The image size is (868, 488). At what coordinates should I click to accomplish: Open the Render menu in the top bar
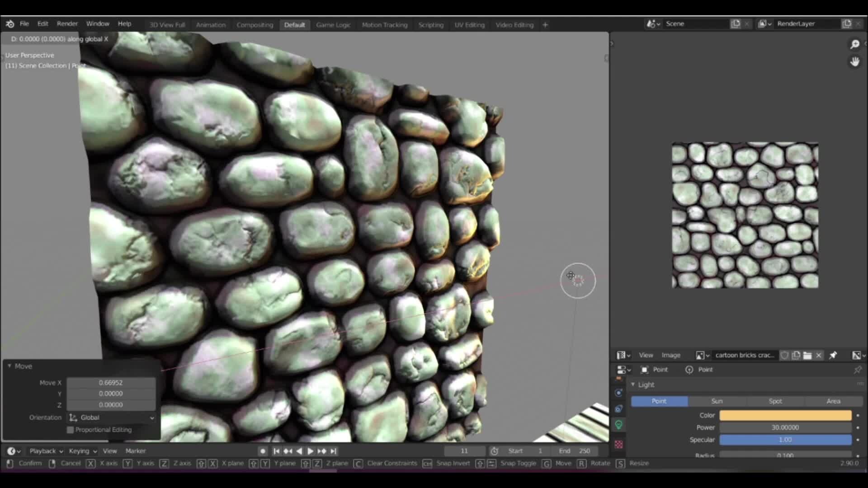[x=67, y=23]
